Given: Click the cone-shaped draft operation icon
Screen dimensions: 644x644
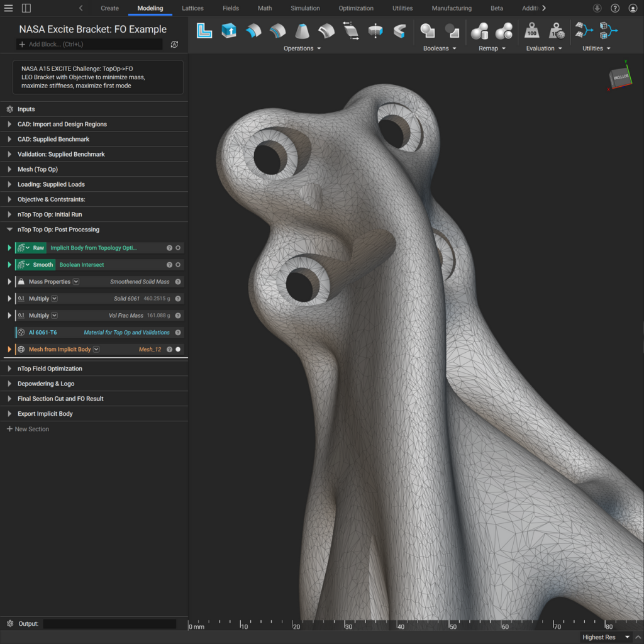Looking at the screenshot, I should click(303, 31).
